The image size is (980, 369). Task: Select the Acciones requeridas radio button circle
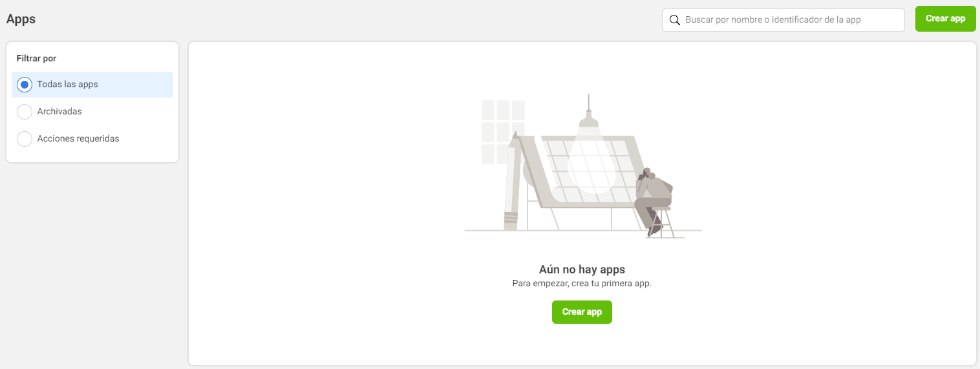tap(25, 139)
